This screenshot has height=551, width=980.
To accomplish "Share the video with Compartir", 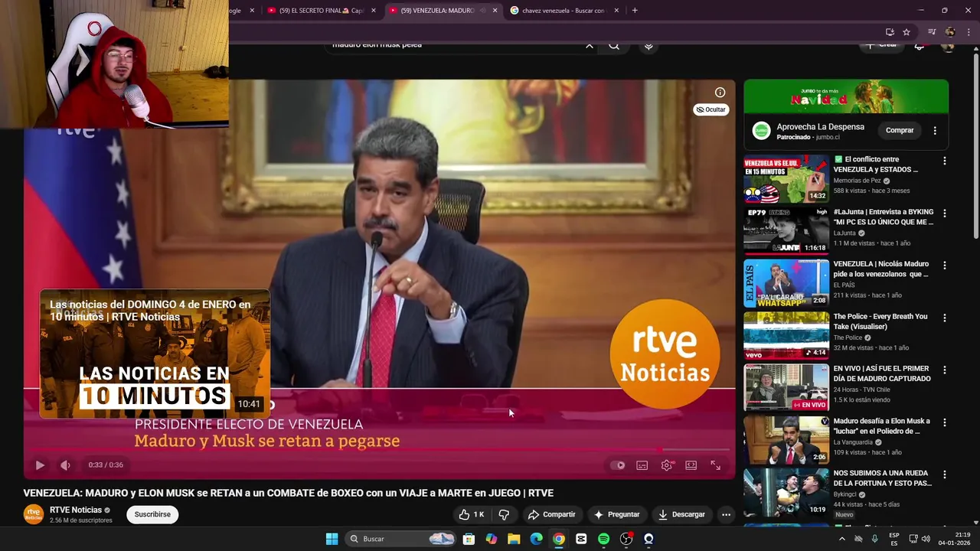I will 551,514.
